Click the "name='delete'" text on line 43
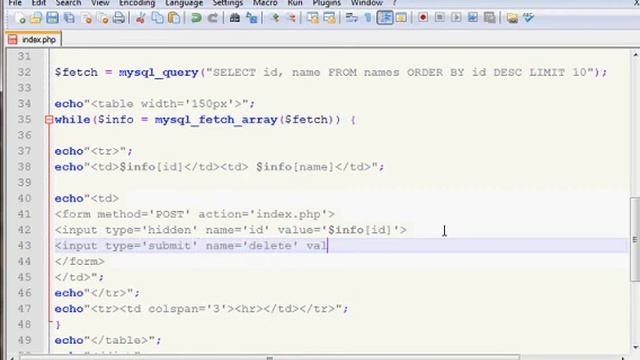This screenshot has height=360, width=640. click(252, 246)
